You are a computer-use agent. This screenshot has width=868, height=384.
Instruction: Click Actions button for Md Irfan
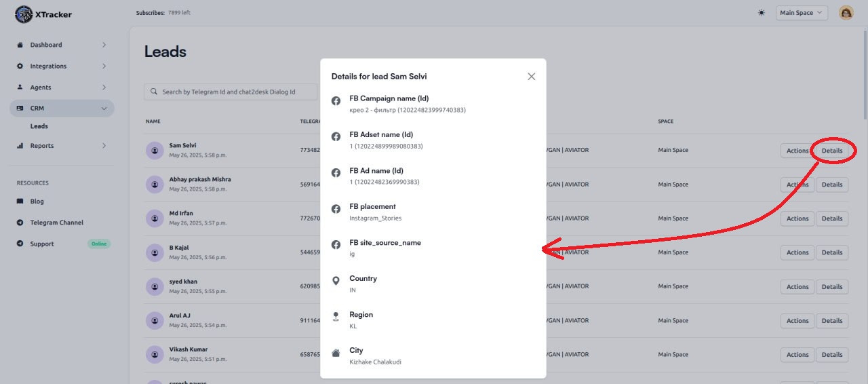[797, 218]
